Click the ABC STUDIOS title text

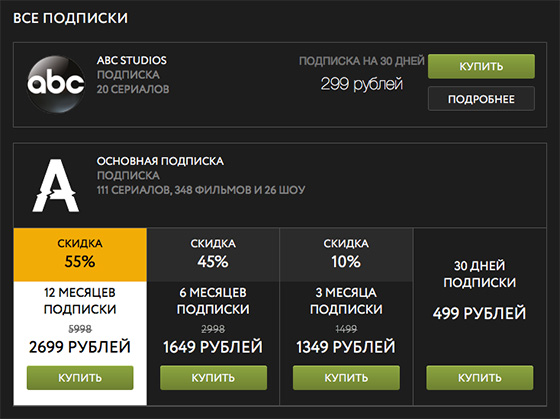[x=131, y=60]
